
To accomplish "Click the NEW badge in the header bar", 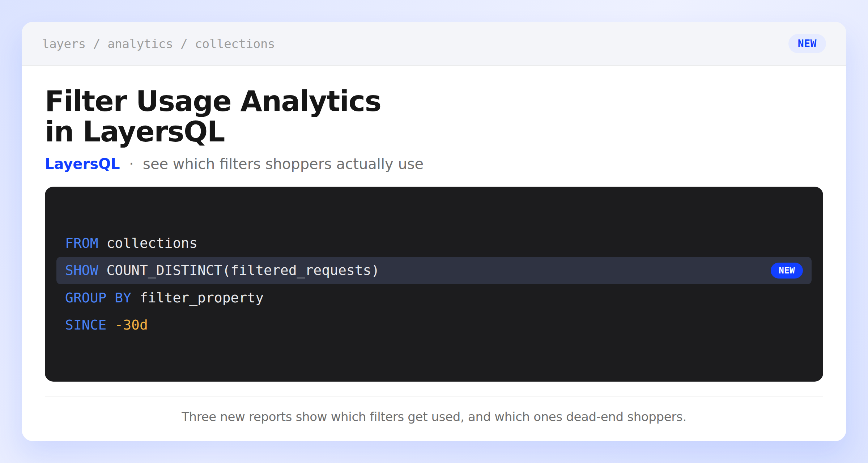I will tap(807, 43).
